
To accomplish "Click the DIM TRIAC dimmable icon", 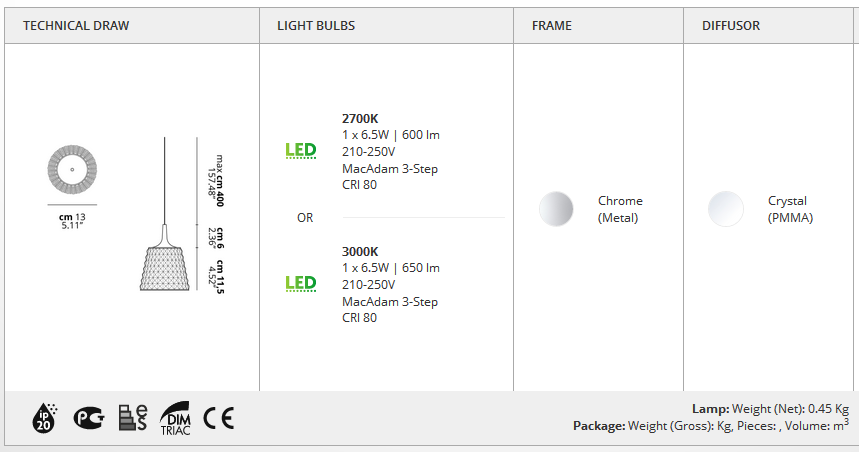I will pos(175,419).
